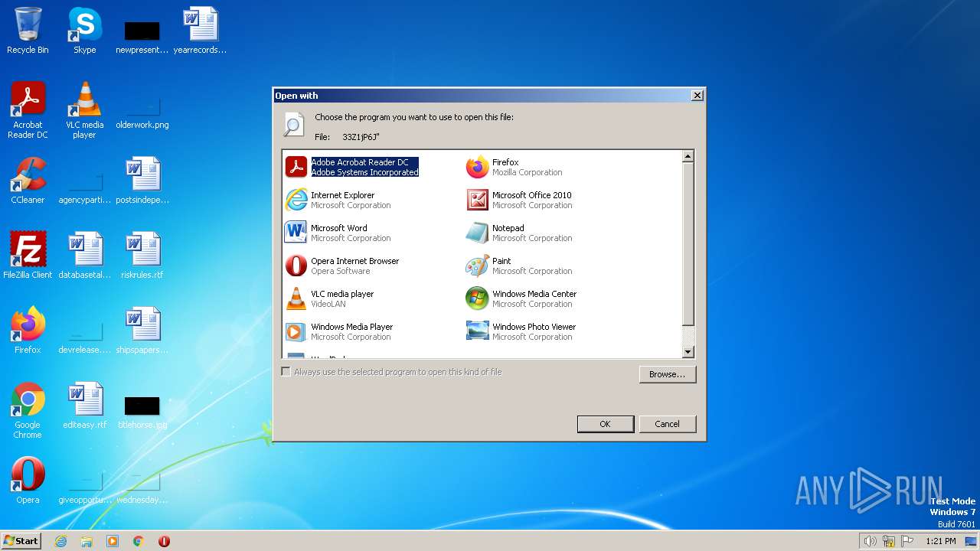Select Microsoft Word in the program list
This screenshot has height=551, width=980.
click(338, 233)
